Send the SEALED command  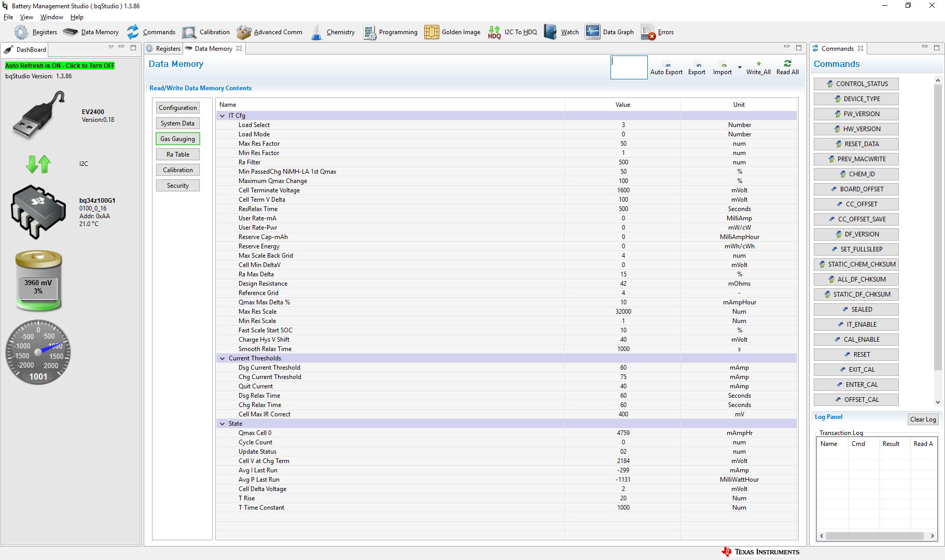856,310
